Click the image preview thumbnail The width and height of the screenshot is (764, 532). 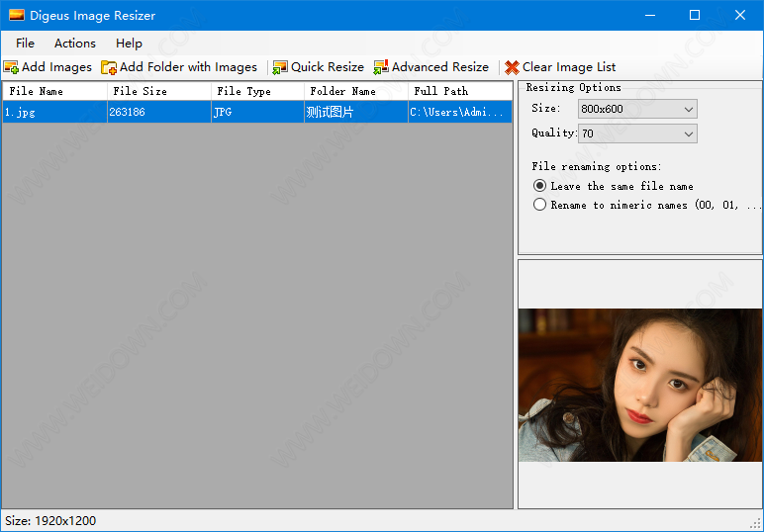click(x=639, y=385)
